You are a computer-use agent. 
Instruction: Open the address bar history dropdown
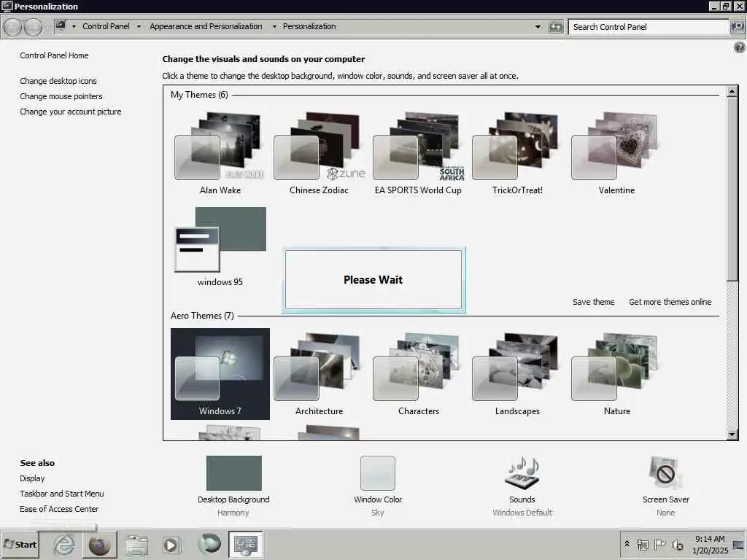(x=538, y=27)
